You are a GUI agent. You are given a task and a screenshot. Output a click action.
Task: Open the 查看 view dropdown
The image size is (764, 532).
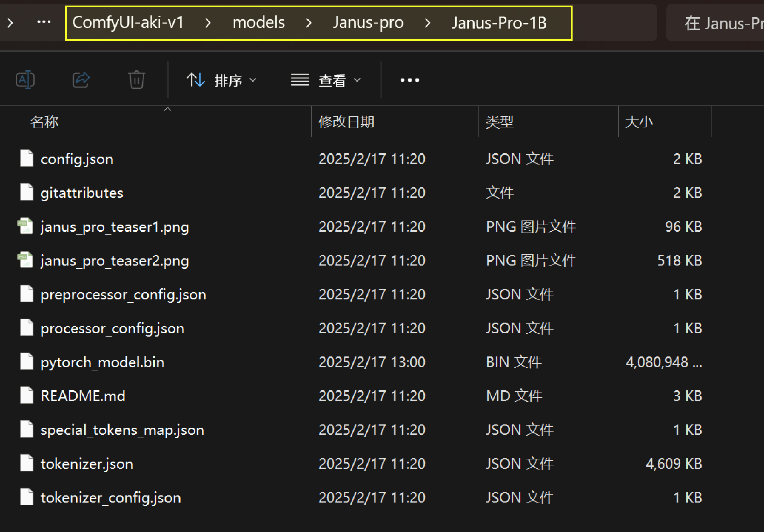[325, 80]
